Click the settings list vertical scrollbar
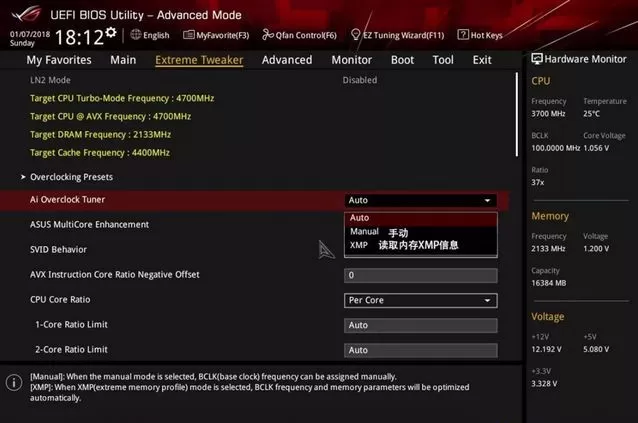638x423 pixels. pos(517,114)
